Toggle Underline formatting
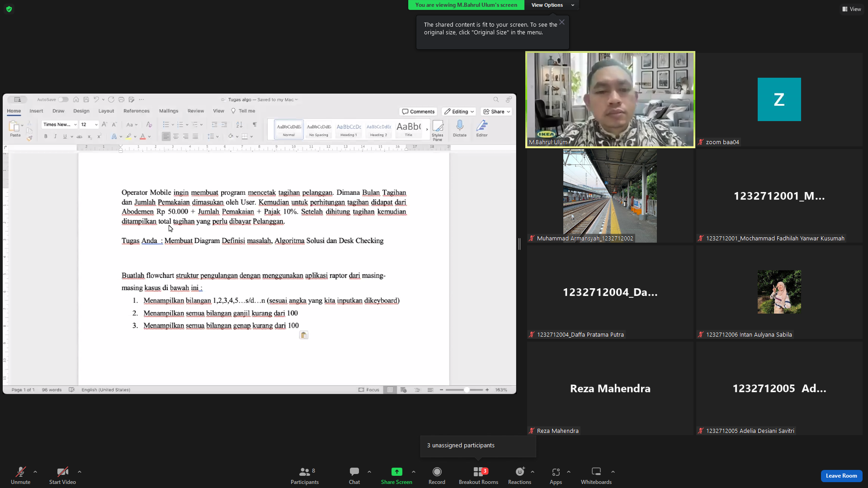The image size is (868, 488). 65,136
